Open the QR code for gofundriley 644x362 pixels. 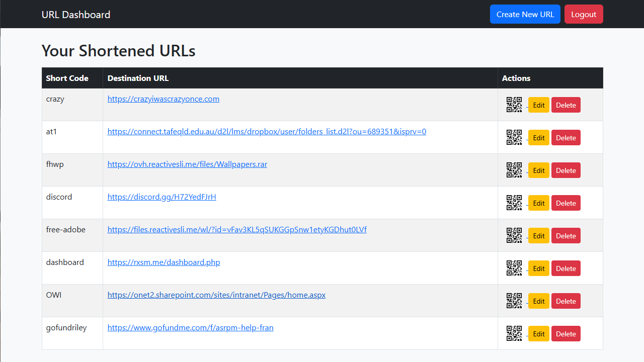(x=514, y=334)
